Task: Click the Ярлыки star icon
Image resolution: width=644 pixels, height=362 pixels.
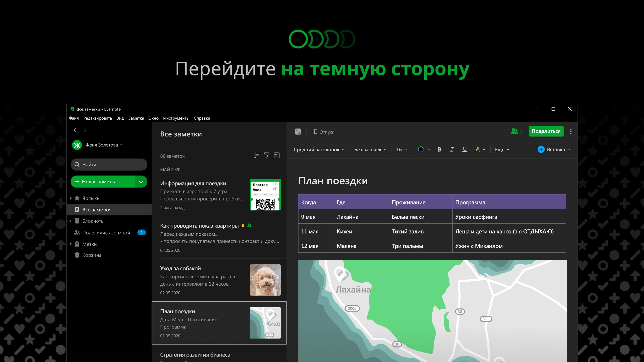Action: 77,198
